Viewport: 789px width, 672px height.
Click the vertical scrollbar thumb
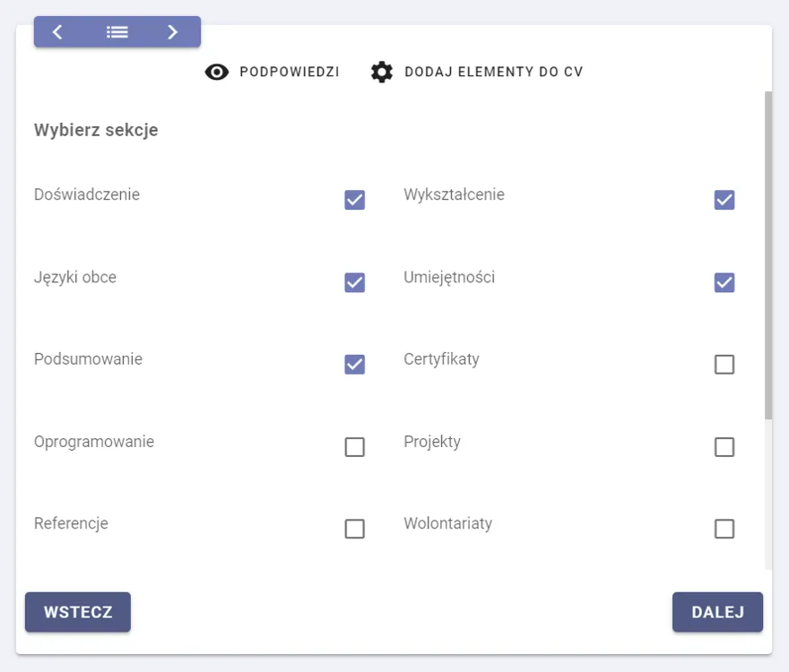pyautogui.click(x=767, y=255)
